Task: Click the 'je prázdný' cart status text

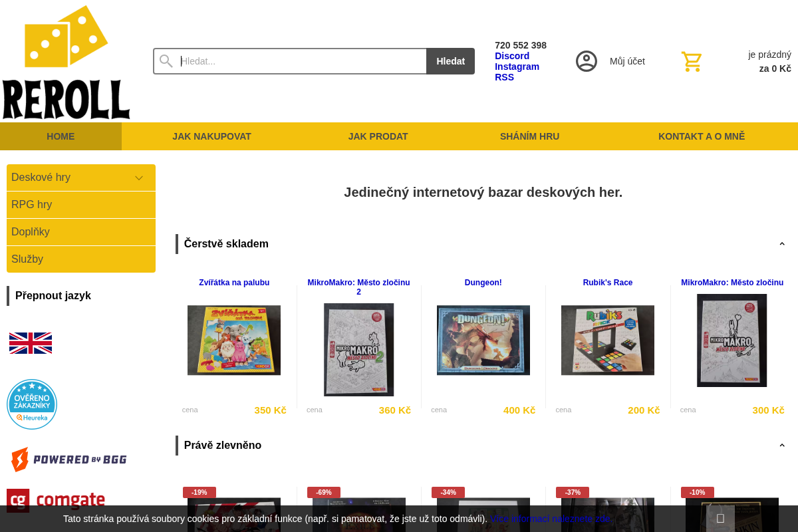Action: 769,55
